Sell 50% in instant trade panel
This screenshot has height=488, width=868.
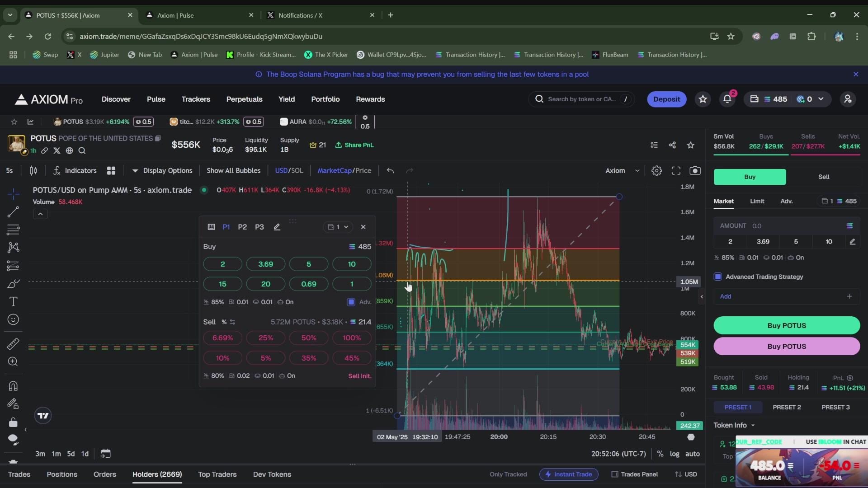309,338
